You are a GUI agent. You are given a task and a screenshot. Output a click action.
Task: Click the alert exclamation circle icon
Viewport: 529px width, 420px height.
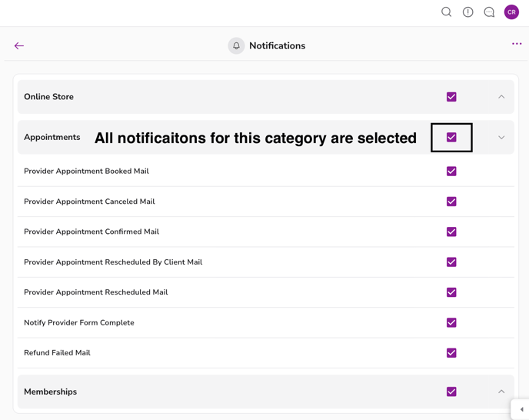(467, 12)
